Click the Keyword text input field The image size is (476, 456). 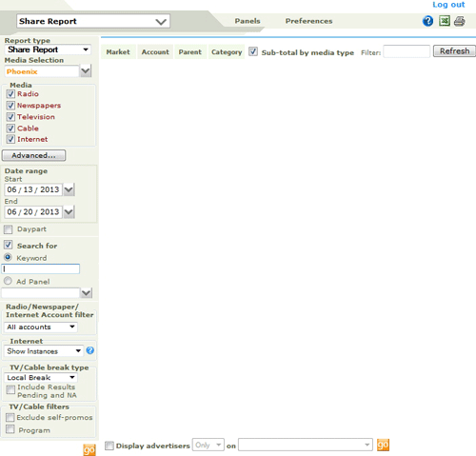41,268
